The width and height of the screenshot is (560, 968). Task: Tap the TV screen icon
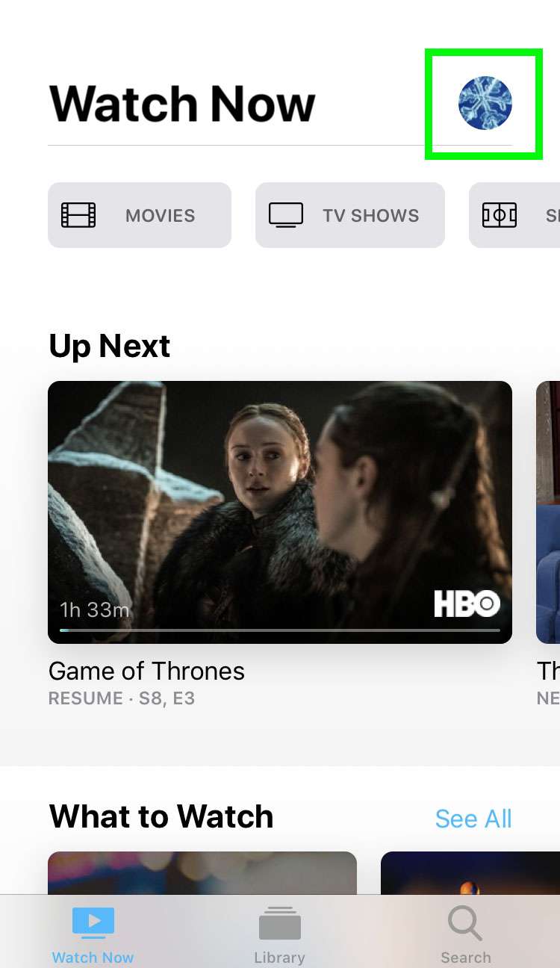tap(286, 215)
